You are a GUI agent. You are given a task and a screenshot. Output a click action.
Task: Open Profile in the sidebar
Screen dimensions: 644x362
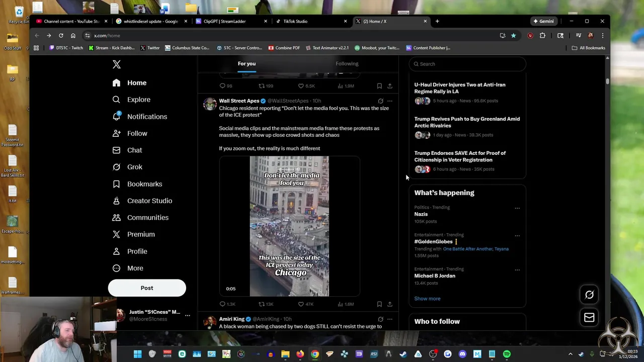[130, 251]
